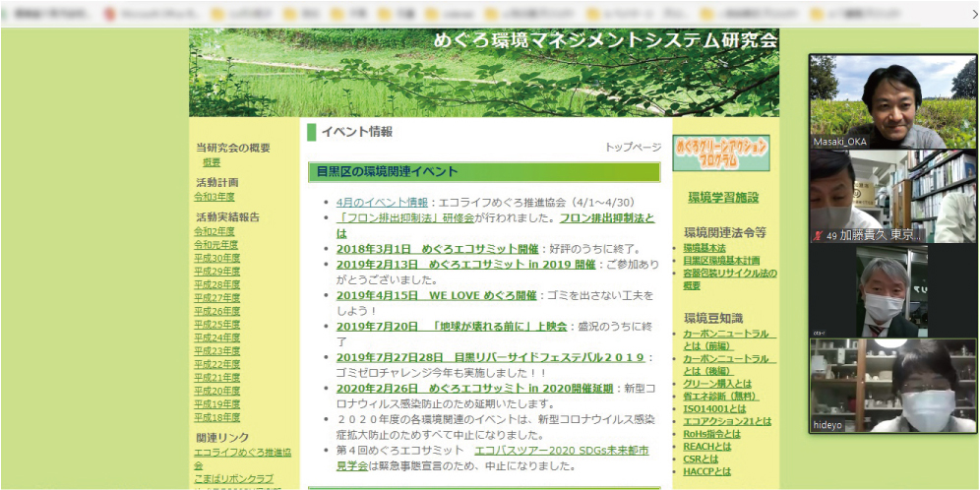Open めぐろエコサミット in 2020開催延期 link
Screen dimensions: 980x490
click(x=474, y=388)
